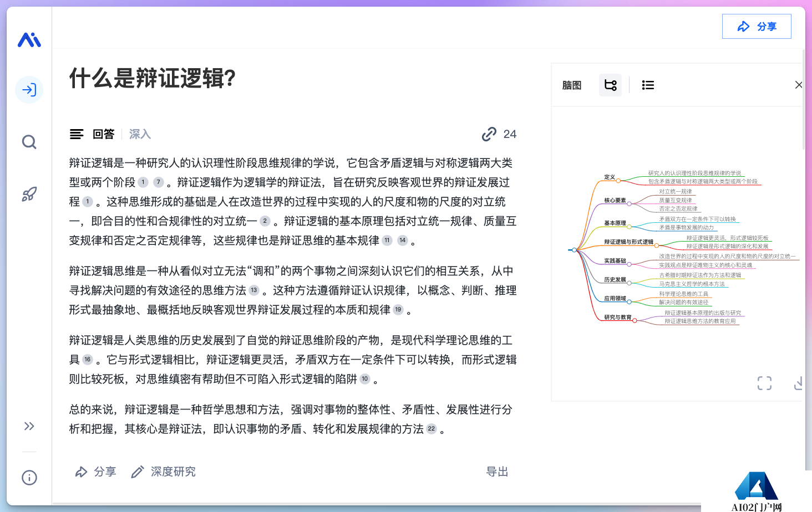
Task: Open search from the left sidebar
Action: 29,142
